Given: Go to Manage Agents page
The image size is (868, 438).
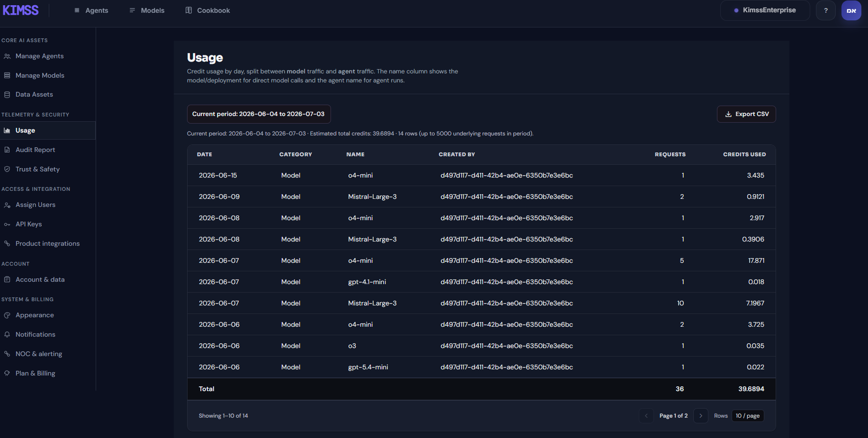Looking at the screenshot, I should (47, 56).
